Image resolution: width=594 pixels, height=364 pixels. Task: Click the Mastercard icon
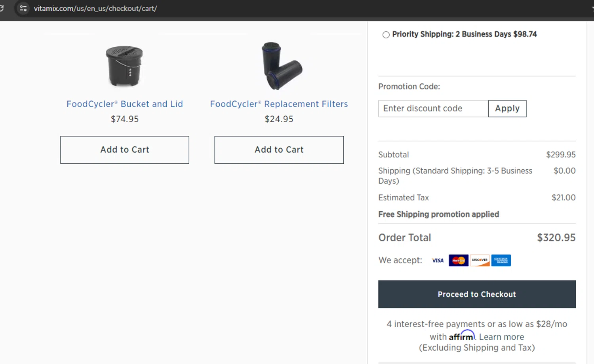click(x=459, y=260)
